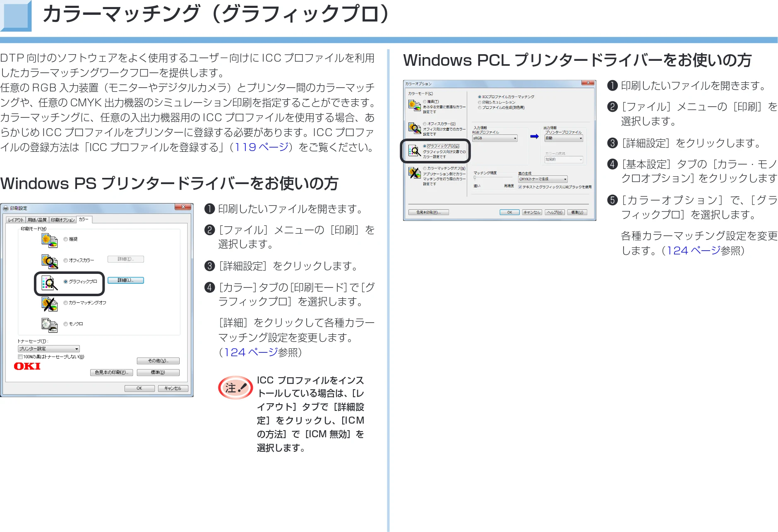Click the 詳細(L) button beside グラフィックプロ
Image resolution: width=778 pixels, height=532 pixels.
126,280
